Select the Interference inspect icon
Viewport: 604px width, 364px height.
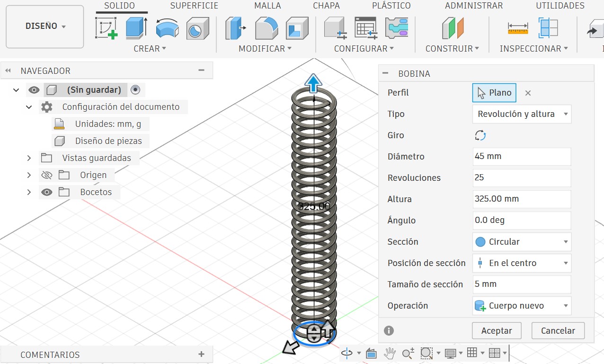pos(548,28)
